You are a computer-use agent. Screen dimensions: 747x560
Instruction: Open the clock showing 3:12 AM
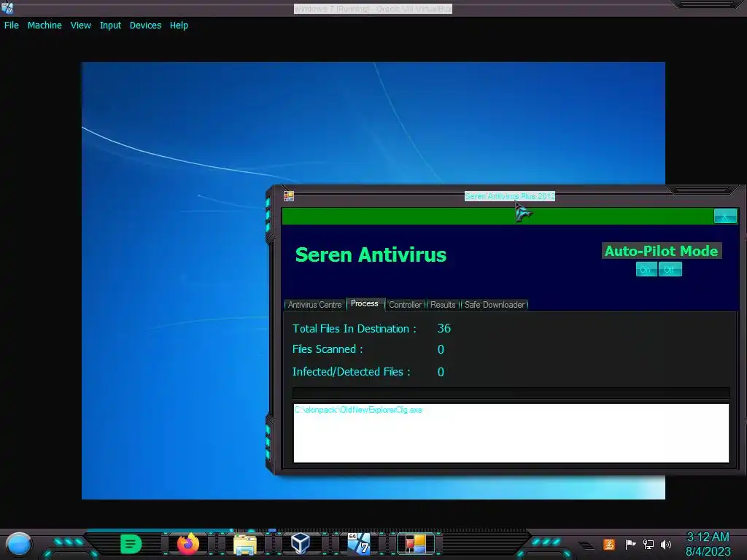708,544
